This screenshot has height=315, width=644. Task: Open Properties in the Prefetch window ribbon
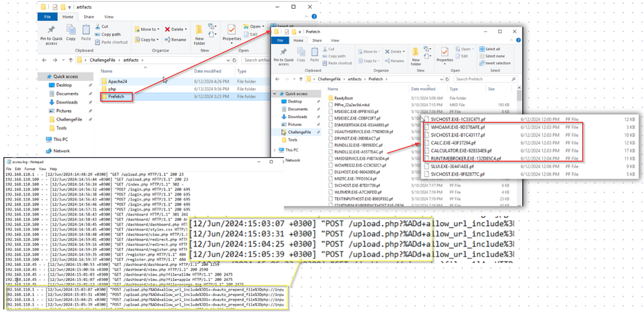pyautogui.click(x=445, y=55)
